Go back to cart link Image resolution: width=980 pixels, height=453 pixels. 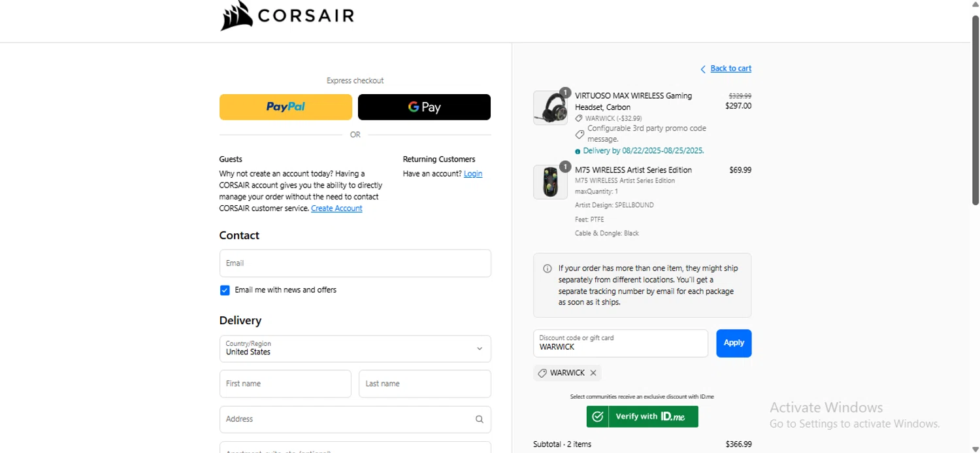tap(730, 69)
